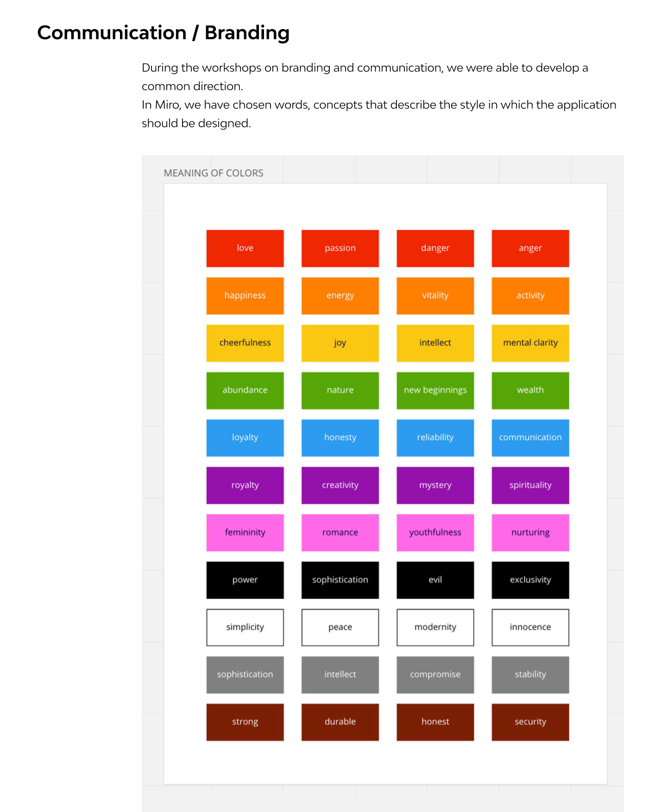Click the purple "mystery" card
The width and height of the screenshot is (667, 812).
click(x=435, y=485)
